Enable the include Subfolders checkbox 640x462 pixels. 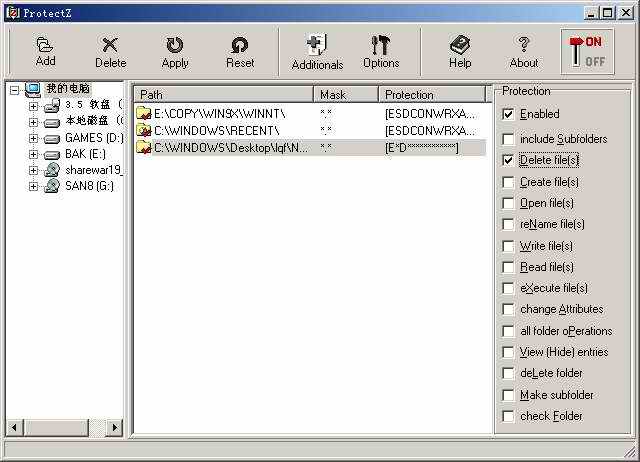[x=509, y=139]
